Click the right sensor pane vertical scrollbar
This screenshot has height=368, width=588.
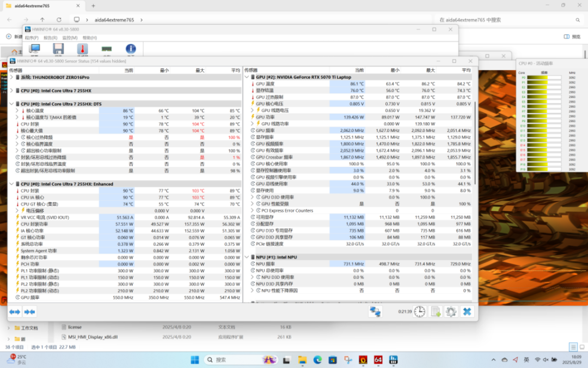475,143
